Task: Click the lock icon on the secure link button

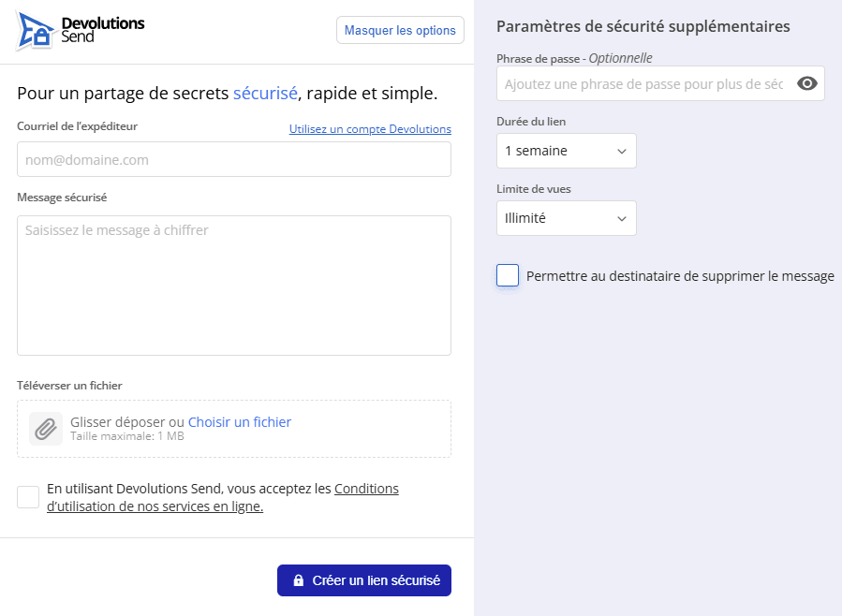Action: (x=298, y=580)
